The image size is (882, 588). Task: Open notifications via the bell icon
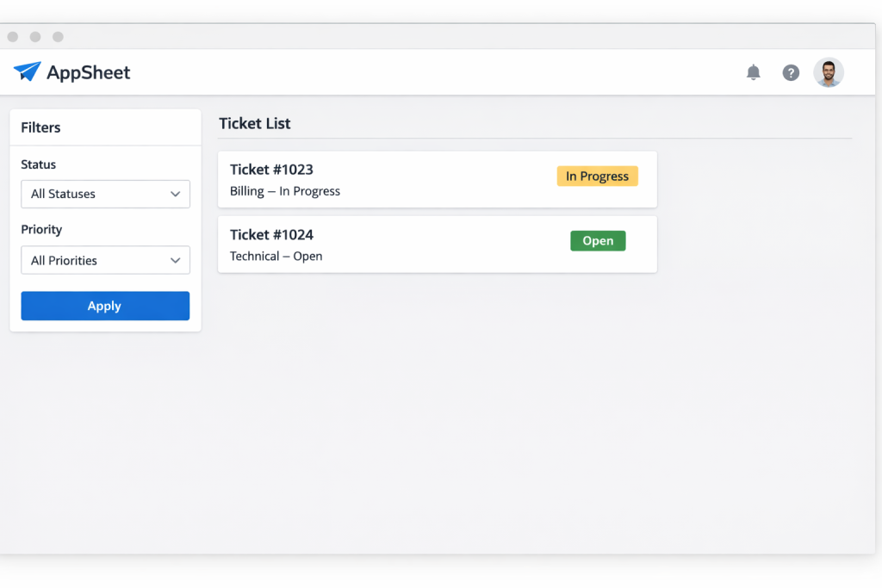(753, 72)
